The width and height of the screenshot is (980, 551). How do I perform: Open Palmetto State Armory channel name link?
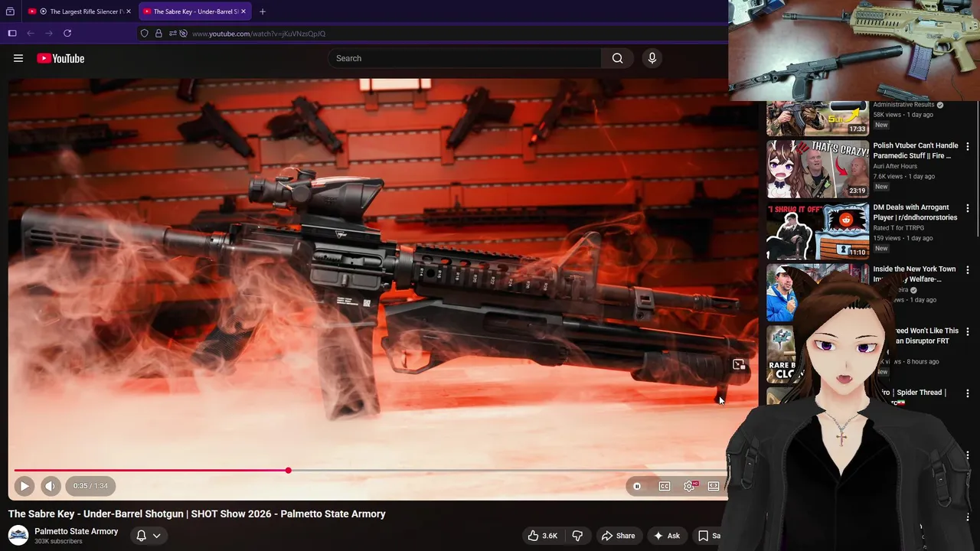click(77, 531)
